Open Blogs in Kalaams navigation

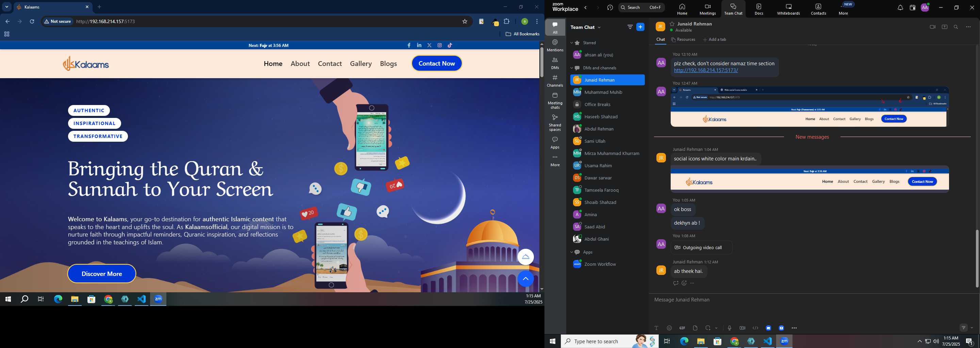(x=388, y=64)
